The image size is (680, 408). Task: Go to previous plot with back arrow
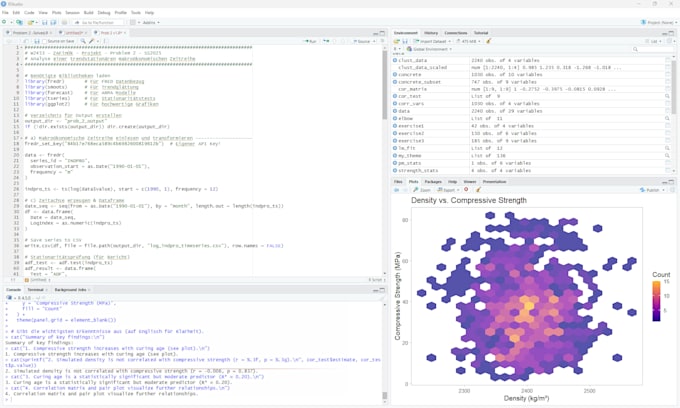tap(396, 190)
